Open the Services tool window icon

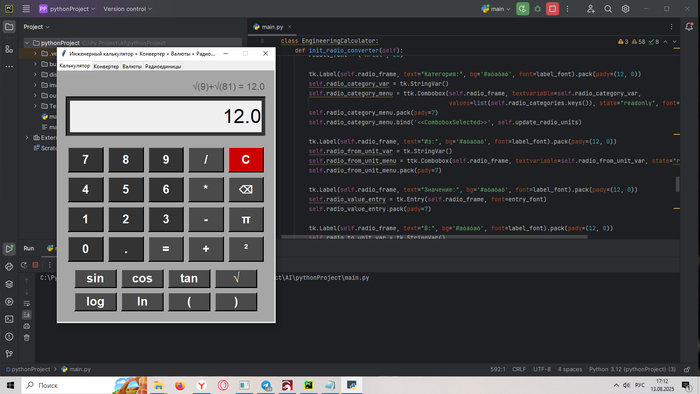pos(9,302)
